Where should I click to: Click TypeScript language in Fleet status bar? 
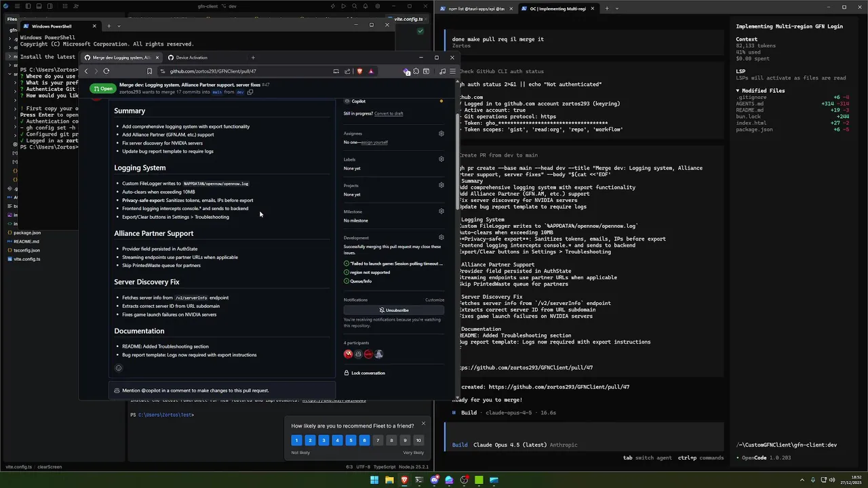coord(384,467)
